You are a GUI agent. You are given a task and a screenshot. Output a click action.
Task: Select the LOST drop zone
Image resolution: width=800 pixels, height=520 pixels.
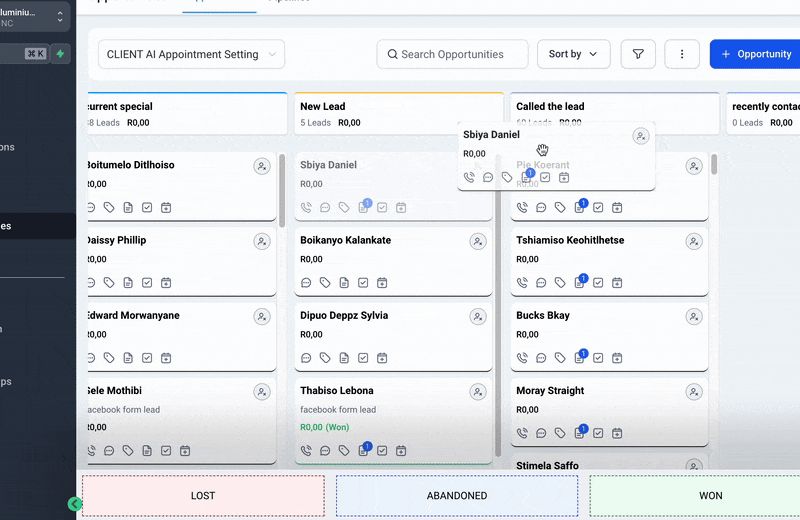coord(203,496)
